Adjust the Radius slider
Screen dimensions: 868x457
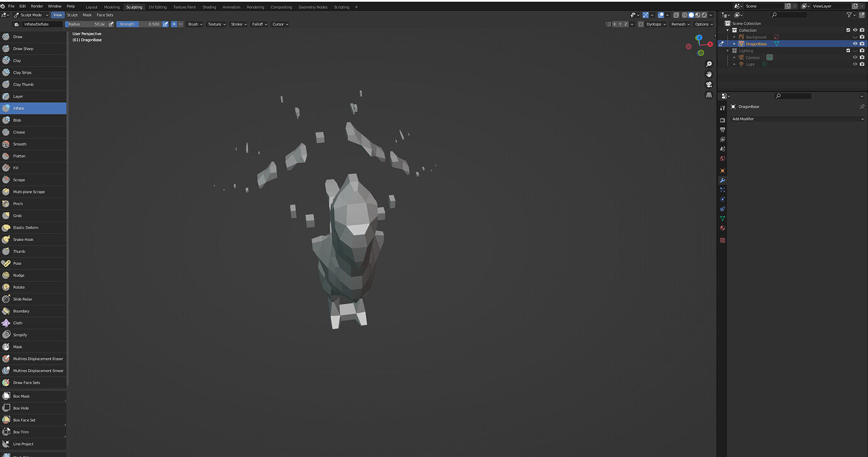click(86, 24)
